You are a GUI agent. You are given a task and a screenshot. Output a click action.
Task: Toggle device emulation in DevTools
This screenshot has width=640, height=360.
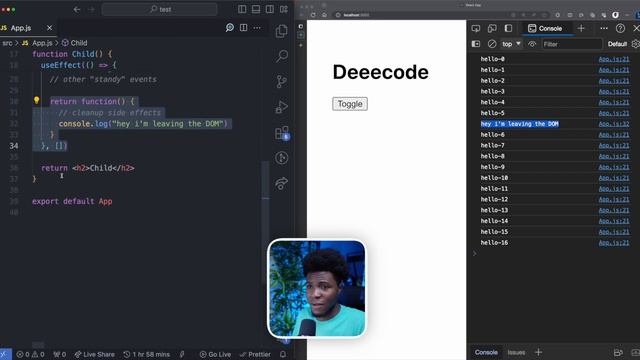(x=492, y=28)
